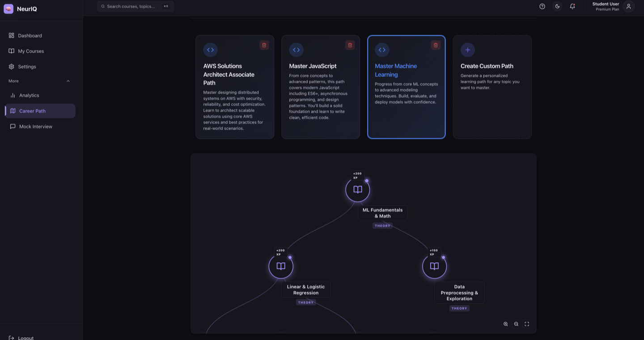The image size is (644, 340).
Task: Delete the Master JavaScript path
Action: (x=350, y=45)
